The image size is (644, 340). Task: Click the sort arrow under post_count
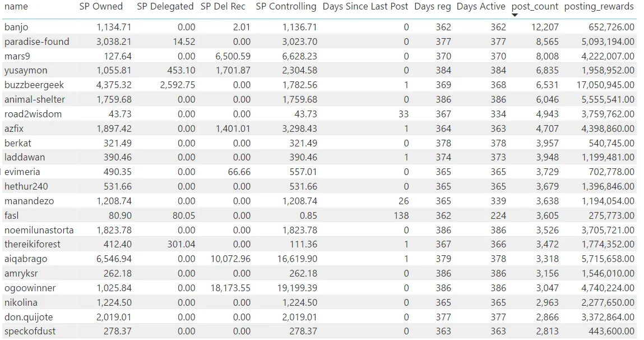tap(515, 15)
